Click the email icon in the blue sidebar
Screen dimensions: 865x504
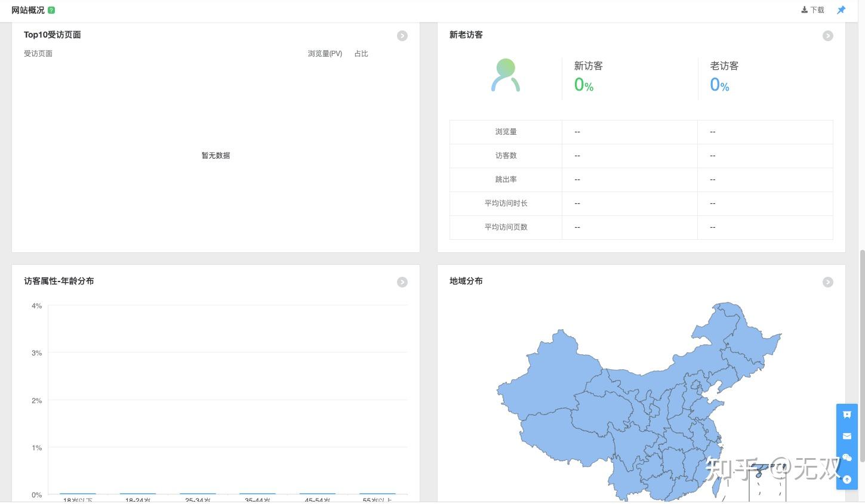846,436
